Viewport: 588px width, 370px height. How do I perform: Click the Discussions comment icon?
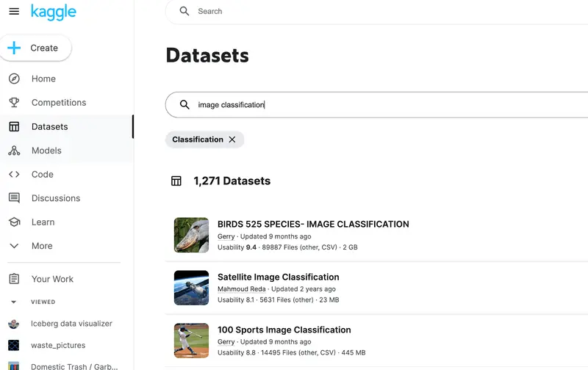(x=14, y=197)
